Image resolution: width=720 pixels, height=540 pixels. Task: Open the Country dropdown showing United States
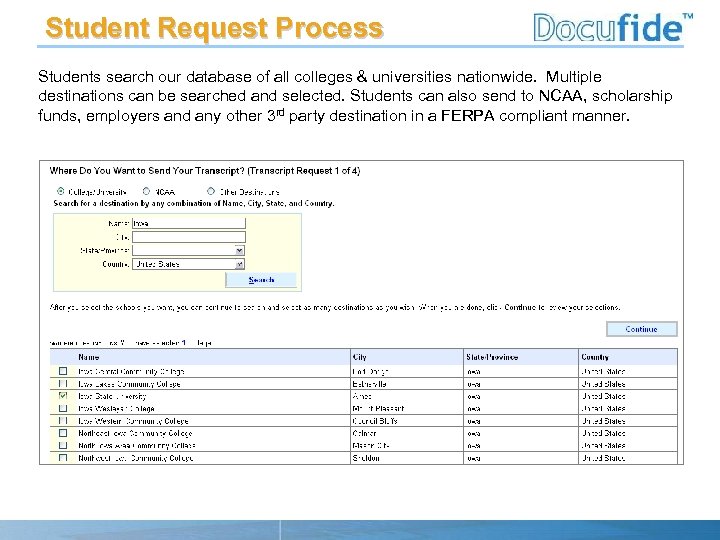pyautogui.click(x=189, y=264)
